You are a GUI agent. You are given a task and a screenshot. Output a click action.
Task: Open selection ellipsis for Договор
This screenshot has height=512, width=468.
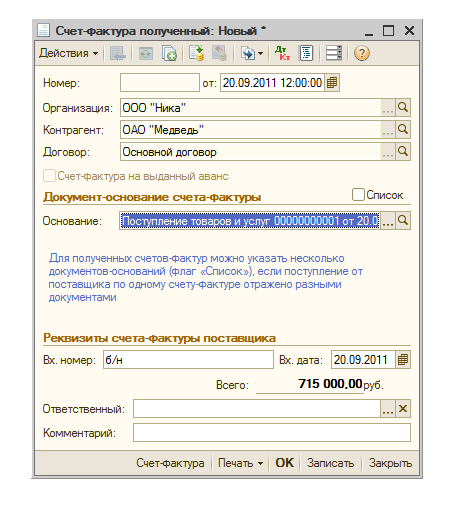[388, 152]
